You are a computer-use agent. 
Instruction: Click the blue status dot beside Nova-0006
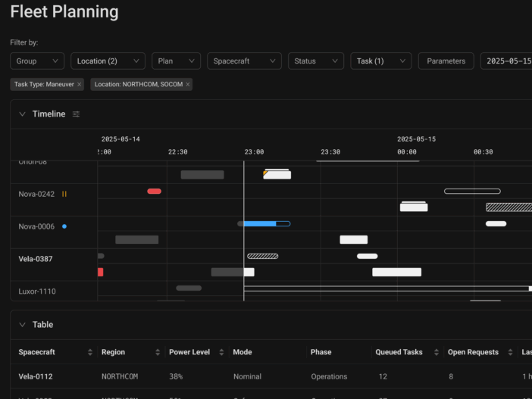tap(64, 226)
